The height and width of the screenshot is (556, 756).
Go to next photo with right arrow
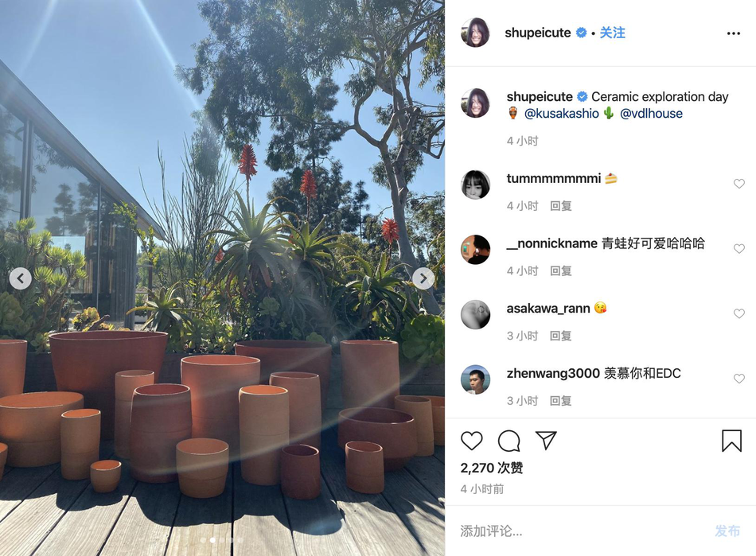(423, 278)
